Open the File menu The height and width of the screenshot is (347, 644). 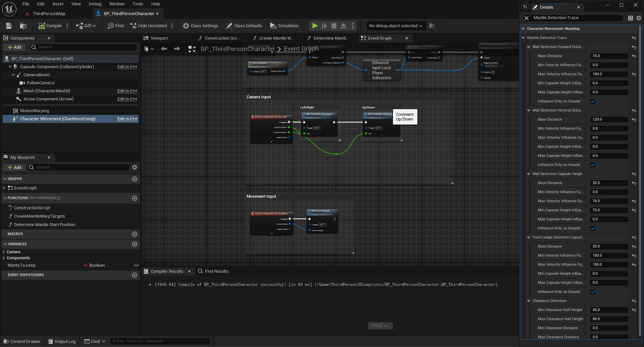tap(26, 4)
